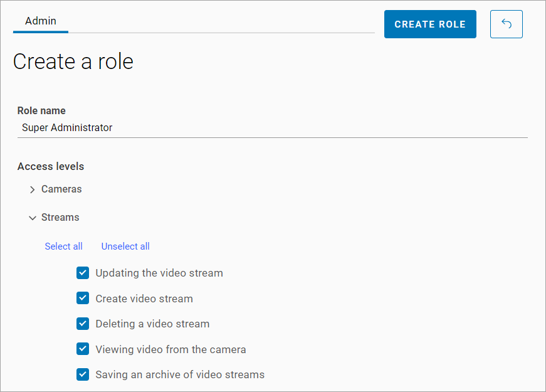Click the 'Create video stream' label text
The width and height of the screenshot is (546, 392).
[x=144, y=299]
